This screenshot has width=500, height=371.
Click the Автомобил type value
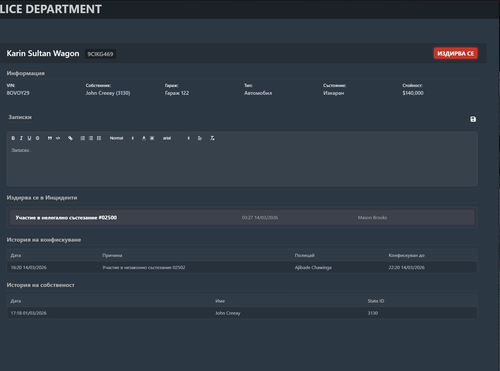coord(258,93)
